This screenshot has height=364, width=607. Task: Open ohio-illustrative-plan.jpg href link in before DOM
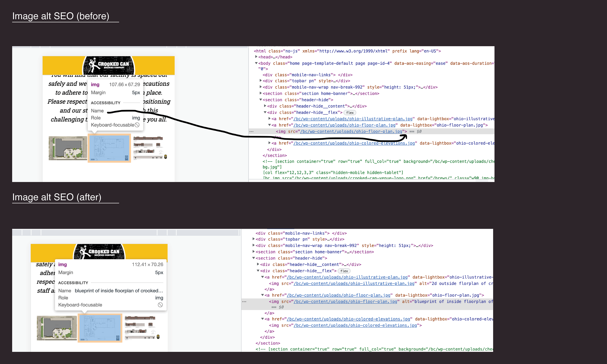pyautogui.click(x=353, y=119)
